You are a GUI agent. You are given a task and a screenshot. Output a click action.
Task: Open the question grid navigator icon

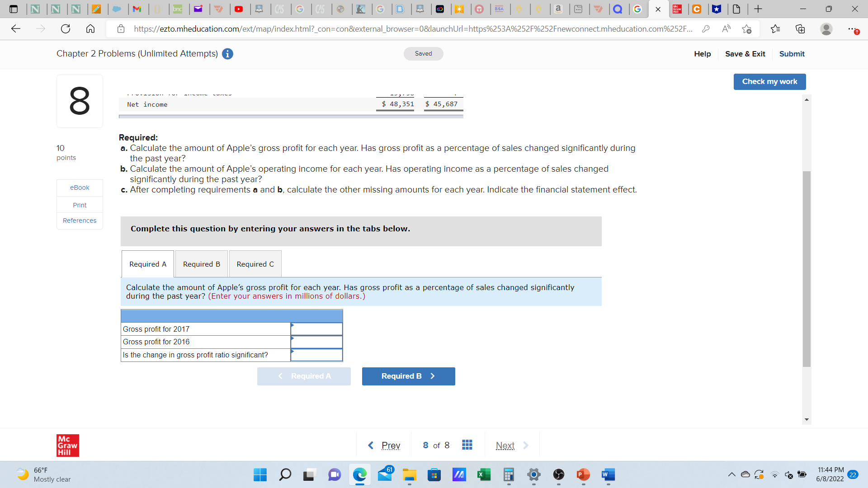(x=467, y=445)
